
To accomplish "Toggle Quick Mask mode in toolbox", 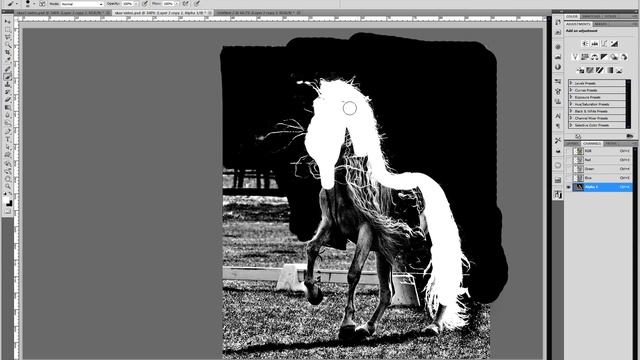I will tap(7, 211).
